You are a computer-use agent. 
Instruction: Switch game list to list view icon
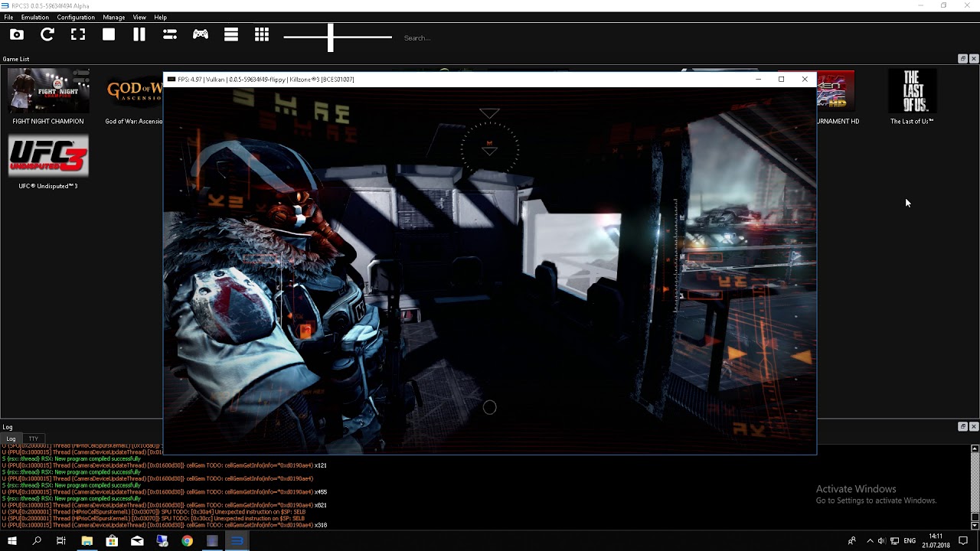[231, 34]
